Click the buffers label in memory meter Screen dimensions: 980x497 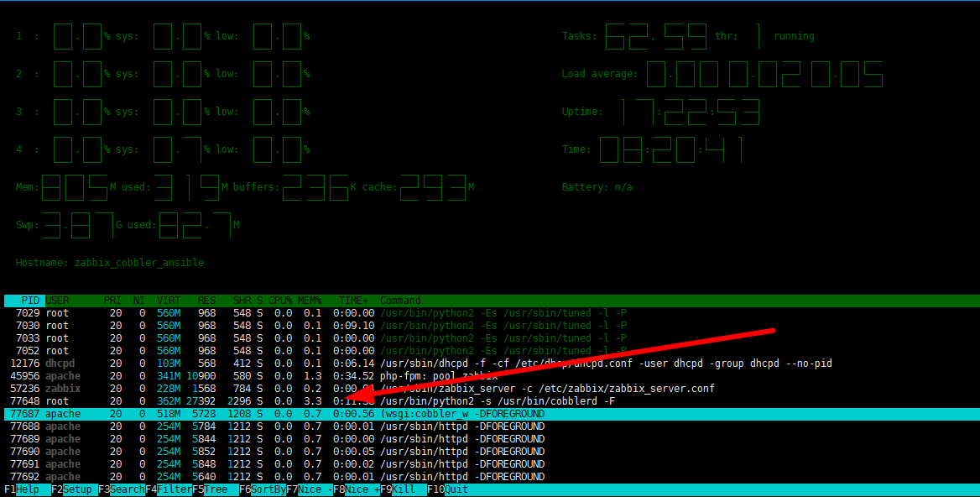click(256, 187)
